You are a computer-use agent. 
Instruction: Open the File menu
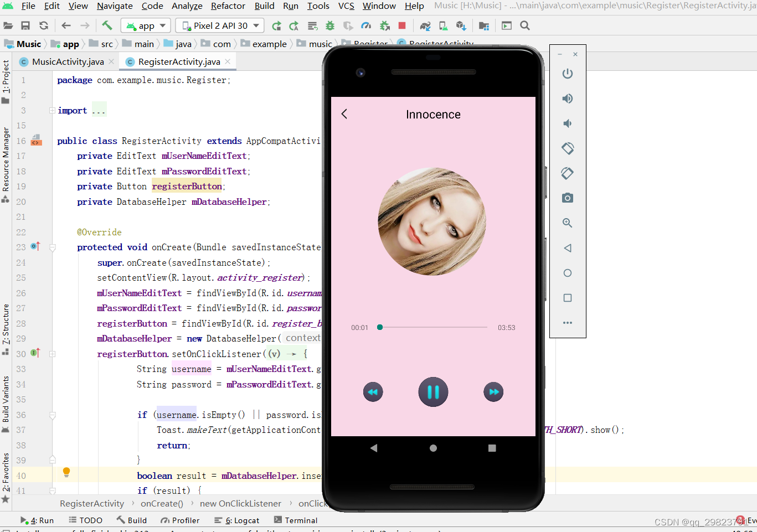(x=28, y=6)
